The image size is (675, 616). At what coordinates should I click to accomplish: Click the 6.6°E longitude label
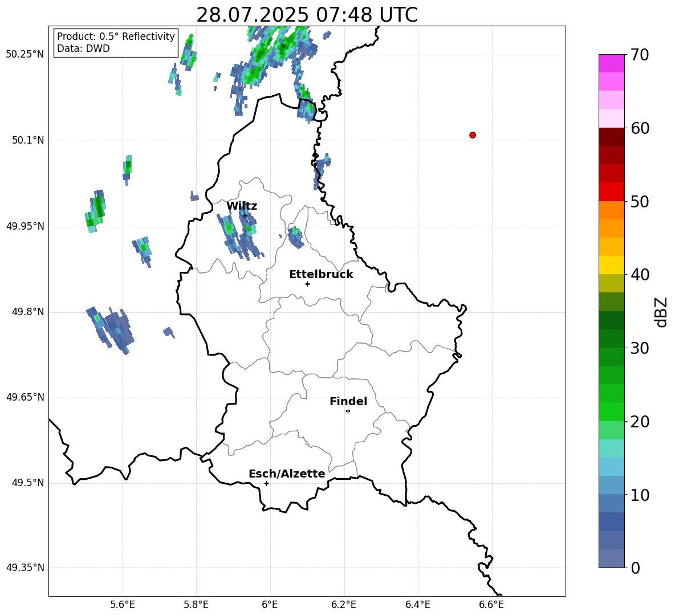(x=491, y=605)
